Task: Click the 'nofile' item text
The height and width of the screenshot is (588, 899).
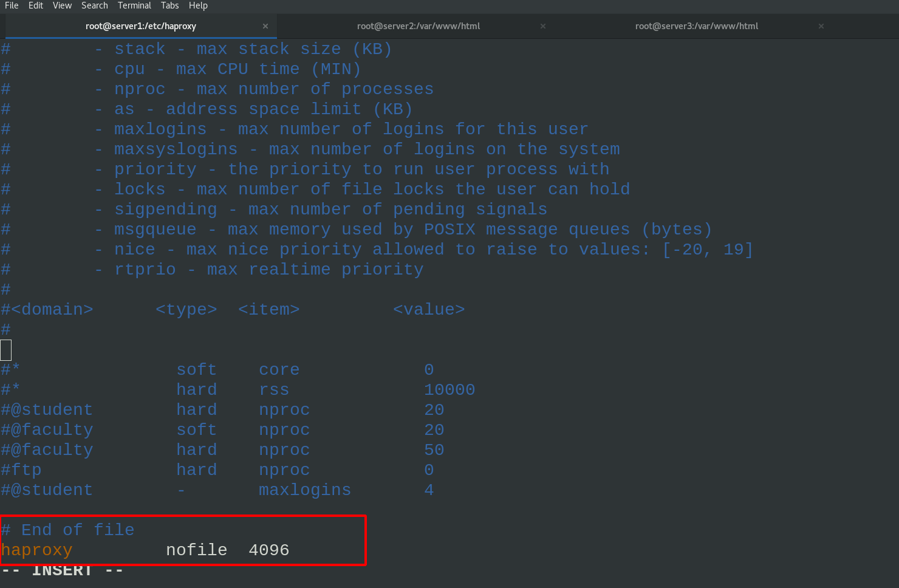Action: [196, 550]
